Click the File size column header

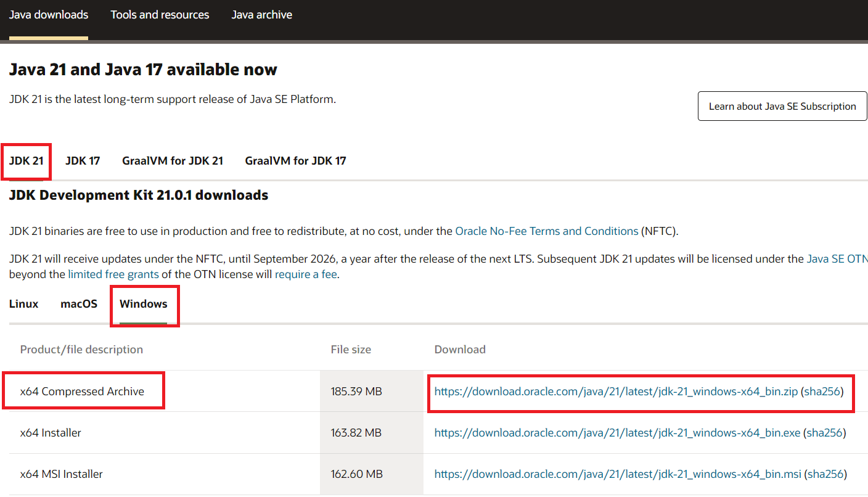pyautogui.click(x=351, y=350)
